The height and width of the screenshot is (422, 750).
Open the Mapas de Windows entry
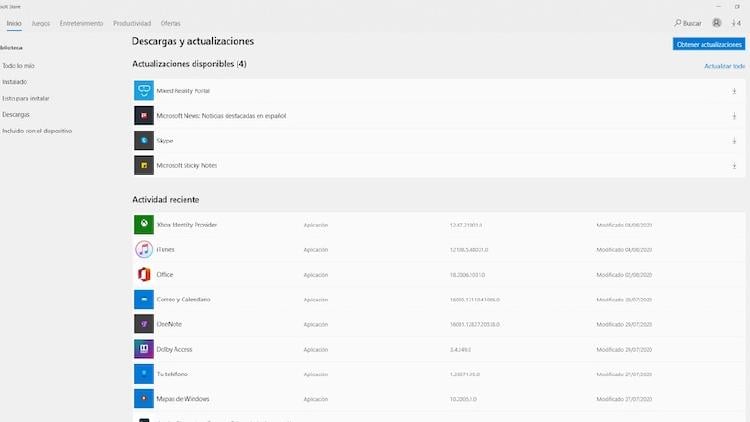pyautogui.click(x=439, y=399)
